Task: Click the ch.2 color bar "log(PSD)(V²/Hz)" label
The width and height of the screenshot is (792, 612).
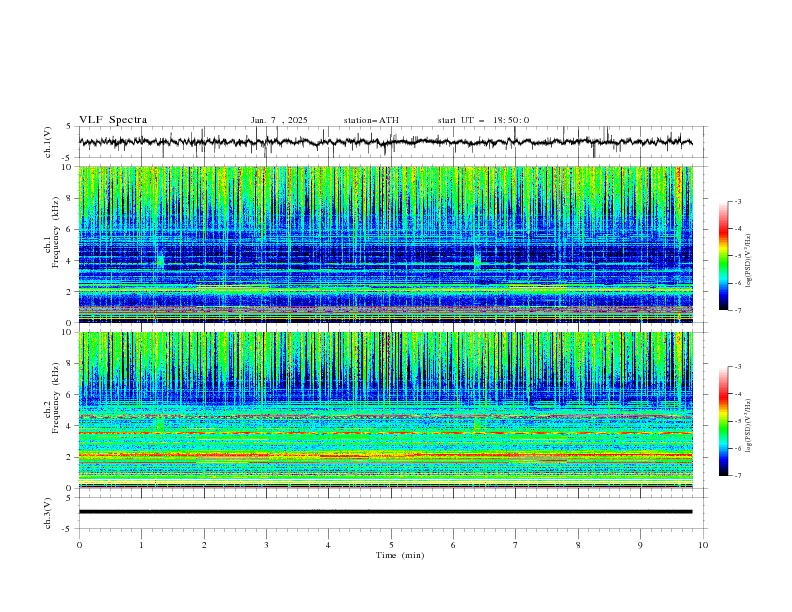Action: point(749,425)
